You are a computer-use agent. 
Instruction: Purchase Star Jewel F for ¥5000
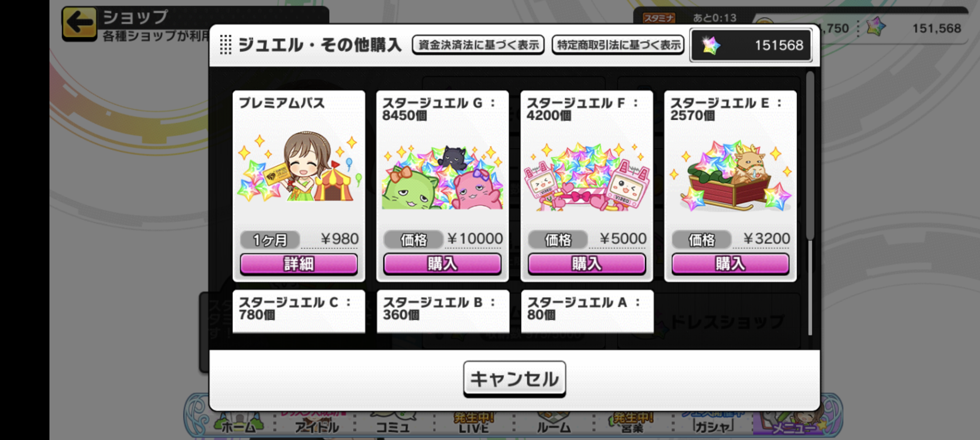(586, 264)
